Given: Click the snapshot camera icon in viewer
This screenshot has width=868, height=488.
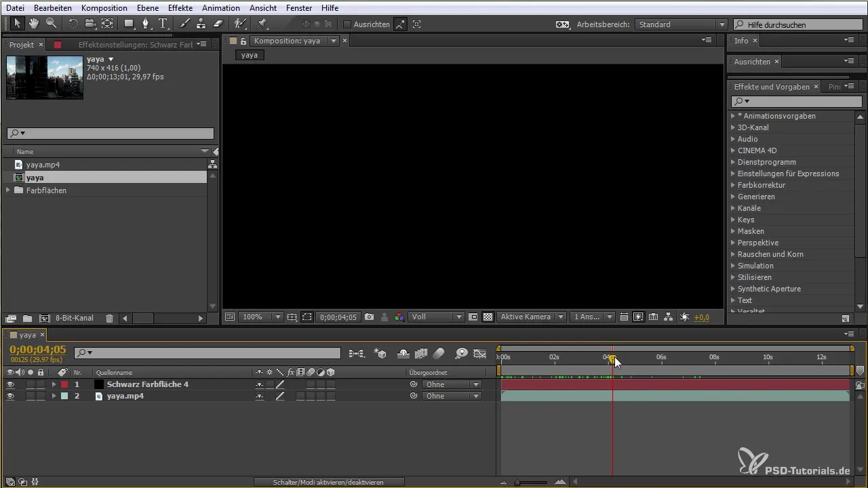Looking at the screenshot, I should coord(369,317).
